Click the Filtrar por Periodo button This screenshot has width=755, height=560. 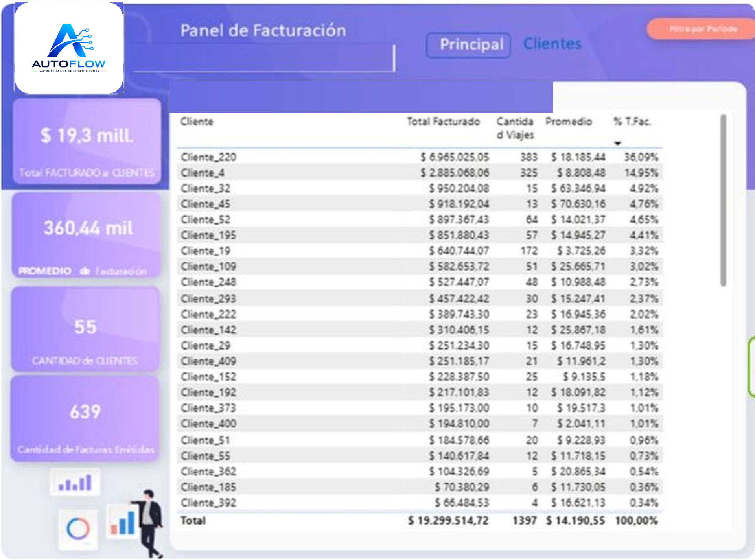tap(702, 29)
